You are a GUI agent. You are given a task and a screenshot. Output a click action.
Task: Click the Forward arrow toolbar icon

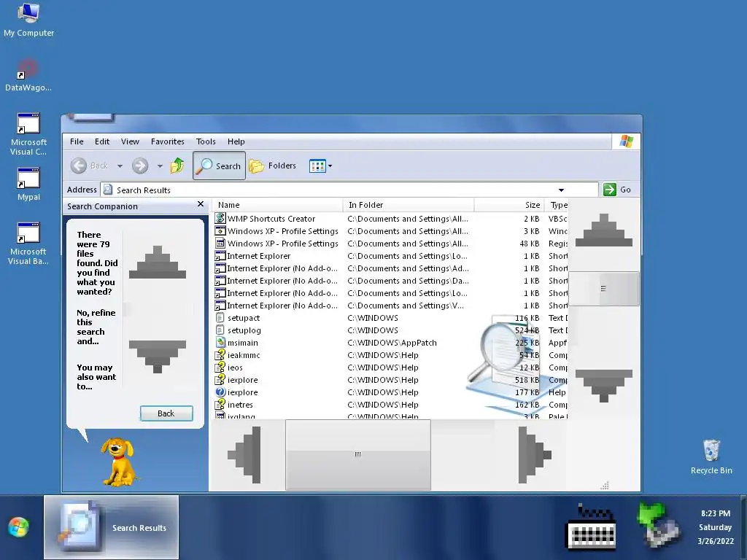[140, 166]
